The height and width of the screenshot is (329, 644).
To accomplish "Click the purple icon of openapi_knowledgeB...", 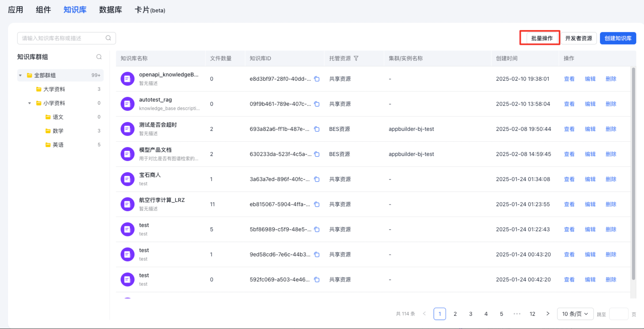I will click(128, 79).
